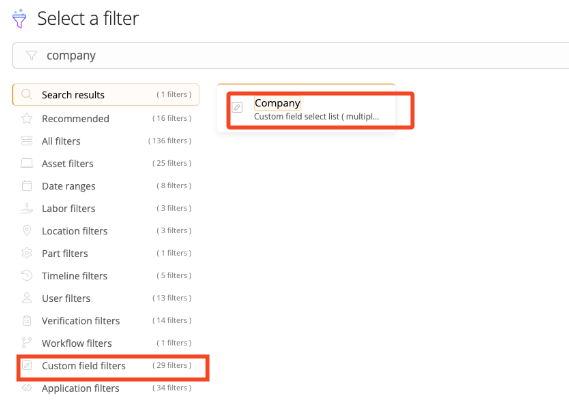Click the gear icon beside Part filters

click(27, 253)
